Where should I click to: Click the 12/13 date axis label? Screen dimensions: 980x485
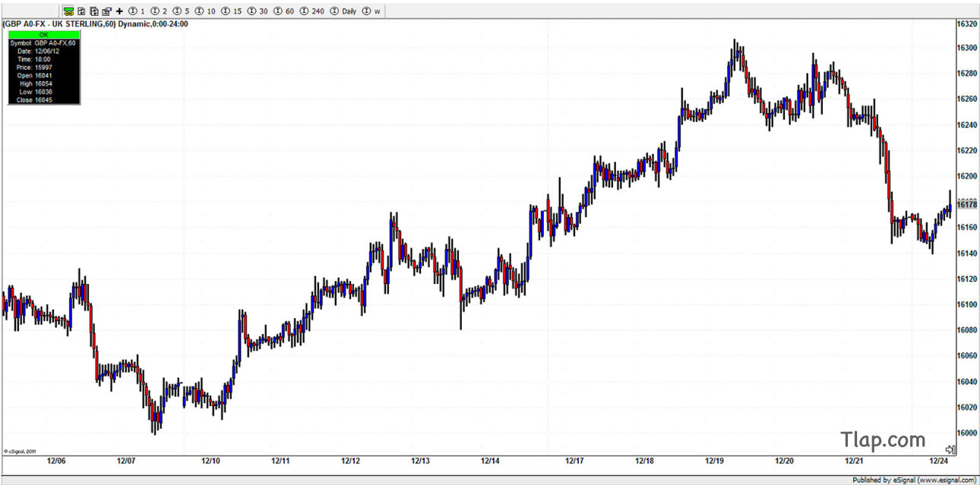420,461
